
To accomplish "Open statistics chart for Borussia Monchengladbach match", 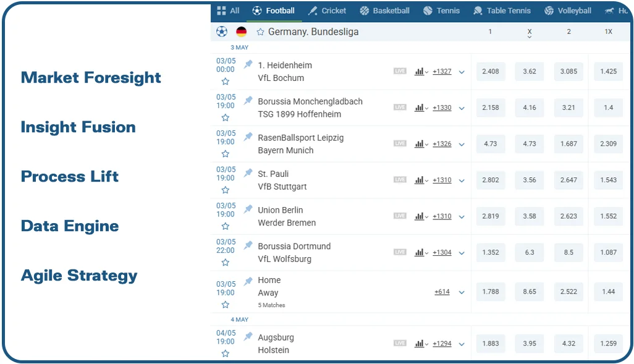I will [419, 108].
